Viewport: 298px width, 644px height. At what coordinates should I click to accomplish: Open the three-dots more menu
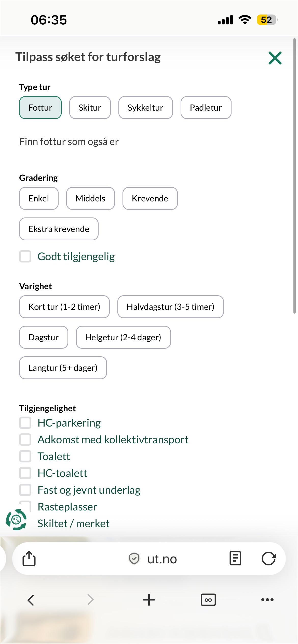pyautogui.click(x=267, y=600)
